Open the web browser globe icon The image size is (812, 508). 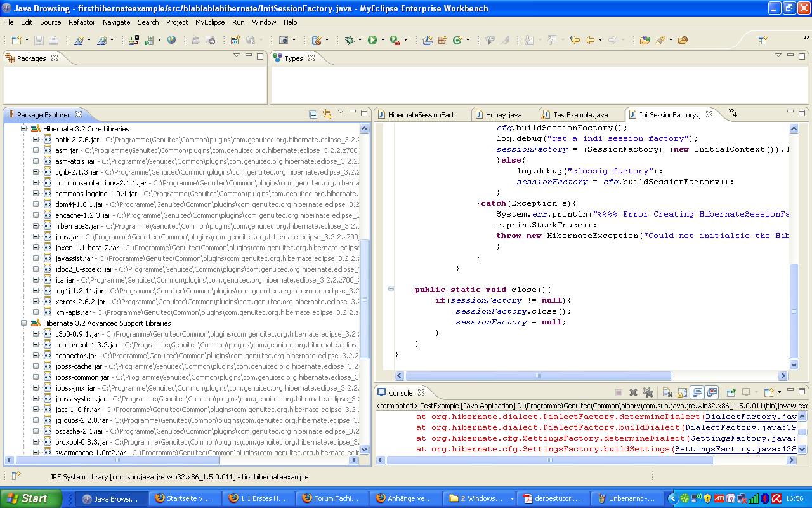click(171, 40)
